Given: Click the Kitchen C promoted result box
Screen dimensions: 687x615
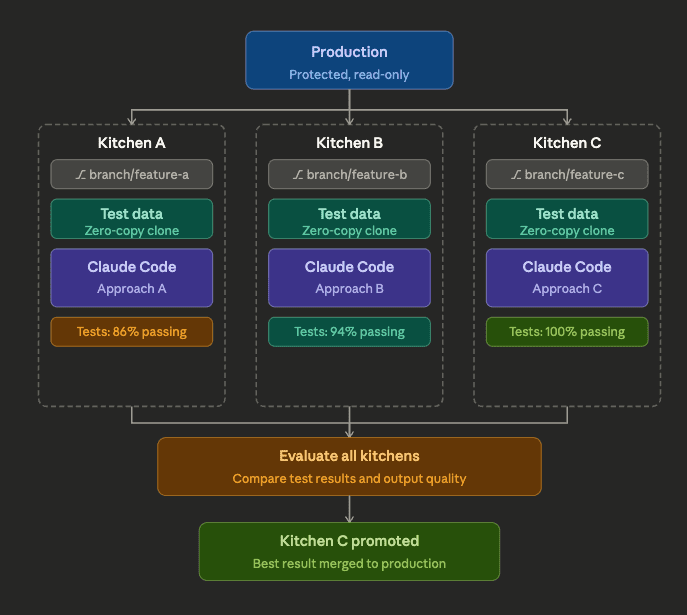Looking at the screenshot, I should 349,551.
